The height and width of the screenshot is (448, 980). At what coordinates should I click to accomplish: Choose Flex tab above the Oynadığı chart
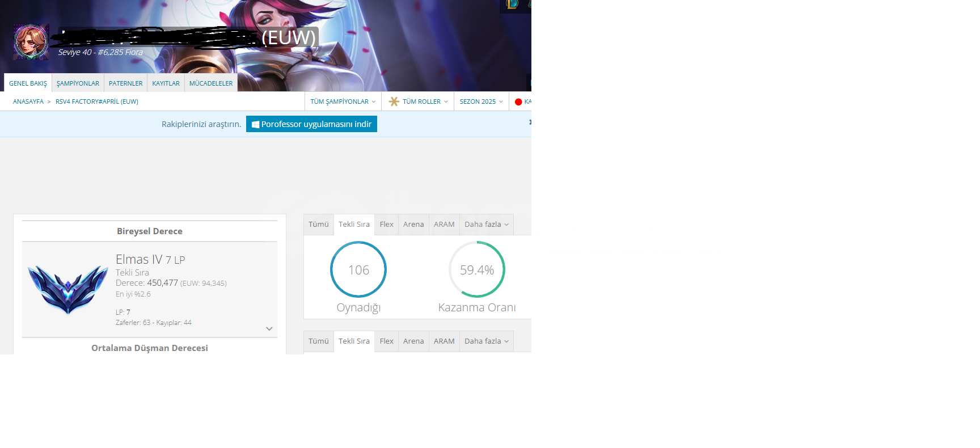pyautogui.click(x=387, y=225)
